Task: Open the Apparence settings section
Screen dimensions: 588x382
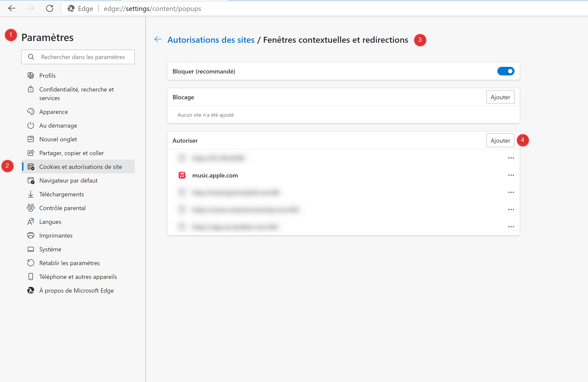Action: click(53, 112)
